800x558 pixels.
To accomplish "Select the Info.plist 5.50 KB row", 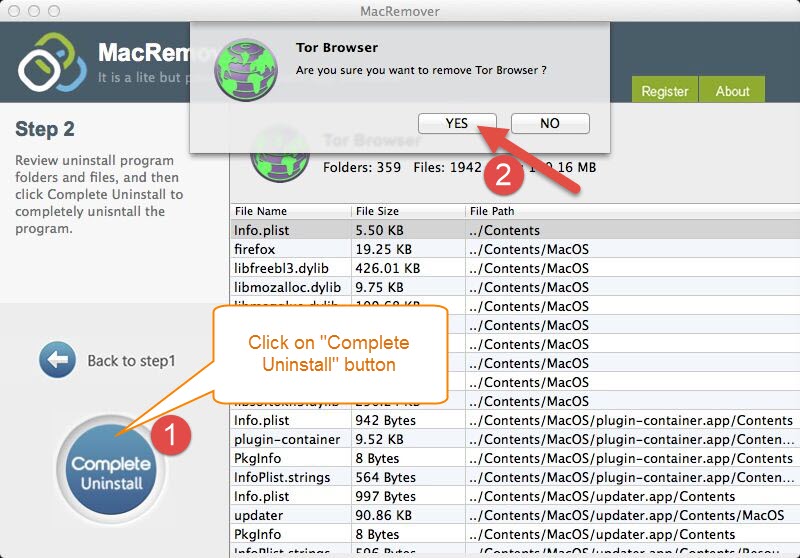I will tap(515, 230).
